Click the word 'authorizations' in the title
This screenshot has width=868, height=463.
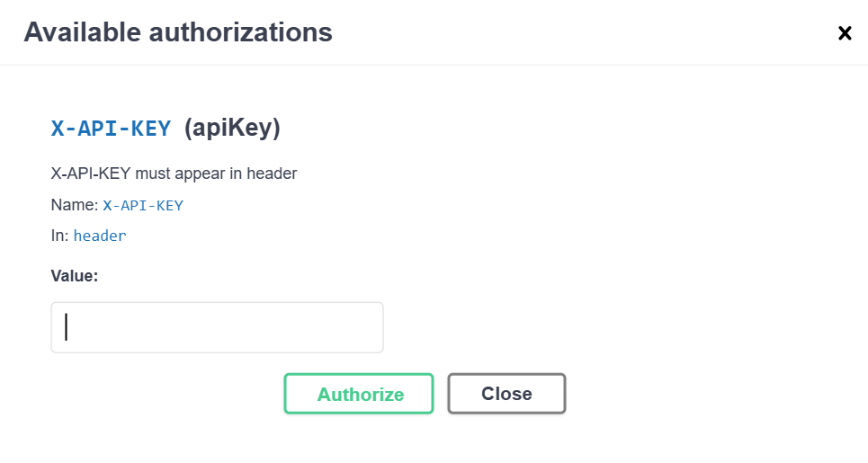[240, 33]
